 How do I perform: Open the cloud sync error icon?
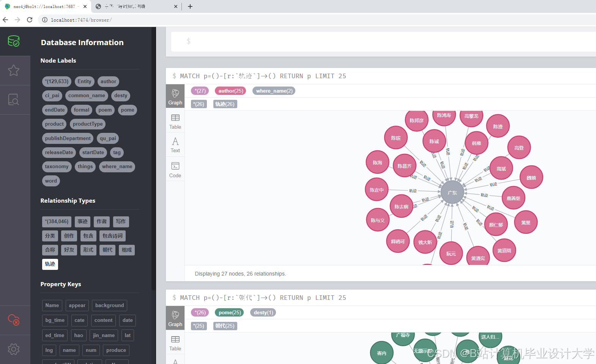[14, 320]
